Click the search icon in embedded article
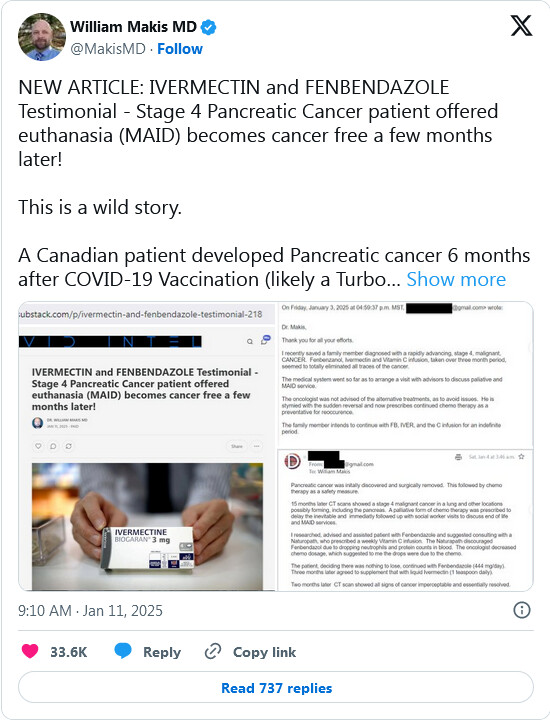The width and height of the screenshot is (550, 720). (x=250, y=341)
